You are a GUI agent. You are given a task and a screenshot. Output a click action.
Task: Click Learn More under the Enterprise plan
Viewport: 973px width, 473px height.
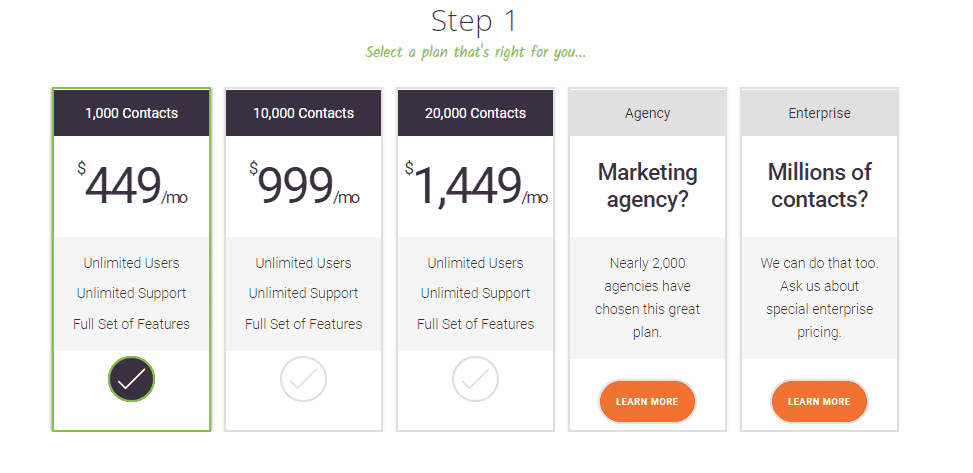pos(819,402)
